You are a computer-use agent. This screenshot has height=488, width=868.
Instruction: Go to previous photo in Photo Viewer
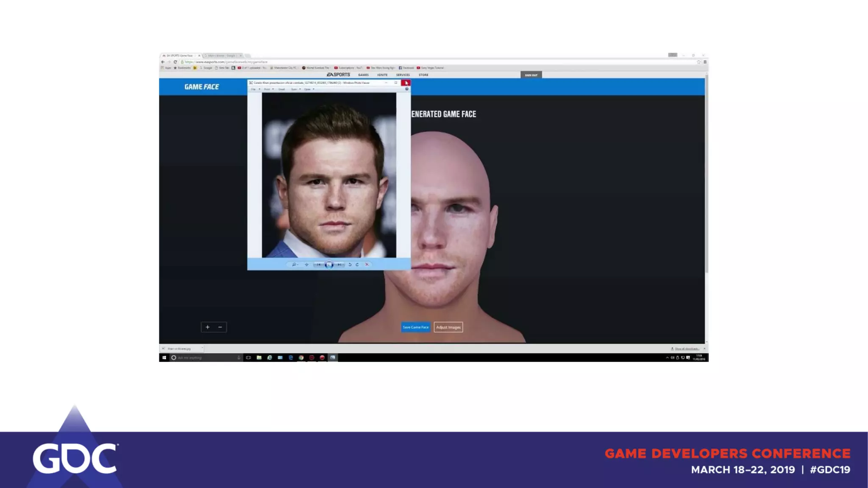pos(319,264)
